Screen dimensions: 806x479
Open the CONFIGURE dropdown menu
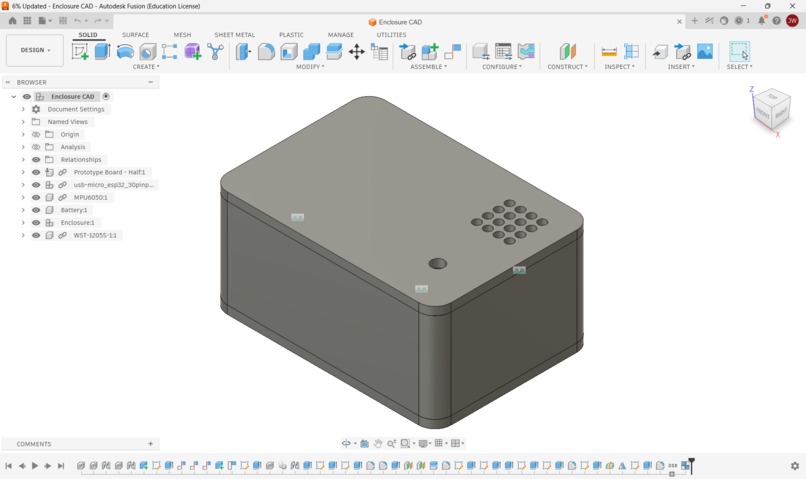502,67
